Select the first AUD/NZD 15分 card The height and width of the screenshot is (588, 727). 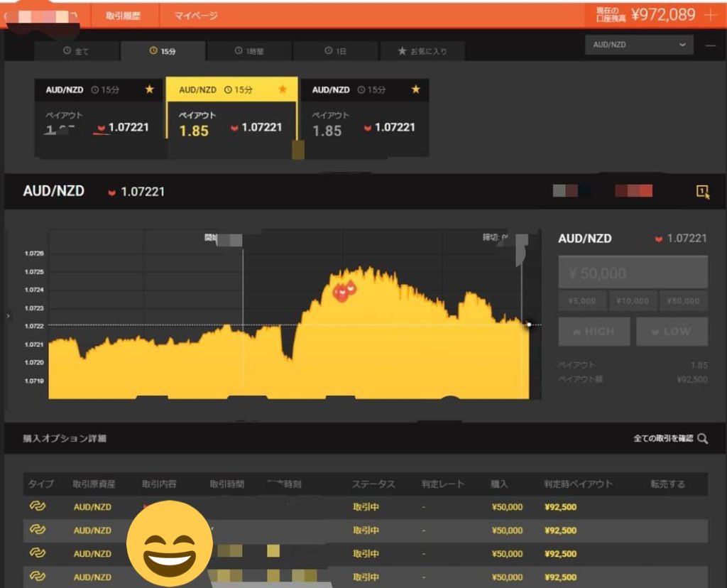99,118
